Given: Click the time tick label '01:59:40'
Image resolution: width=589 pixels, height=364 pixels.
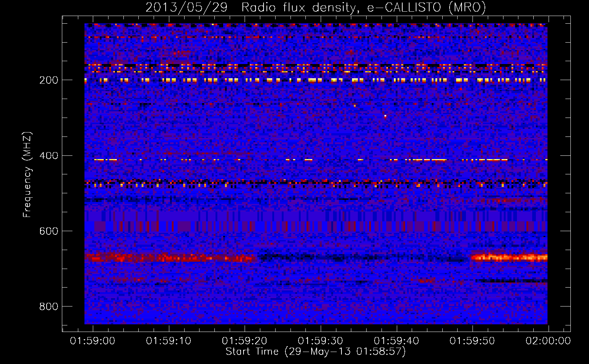Looking at the screenshot, I should click(396, 341).
